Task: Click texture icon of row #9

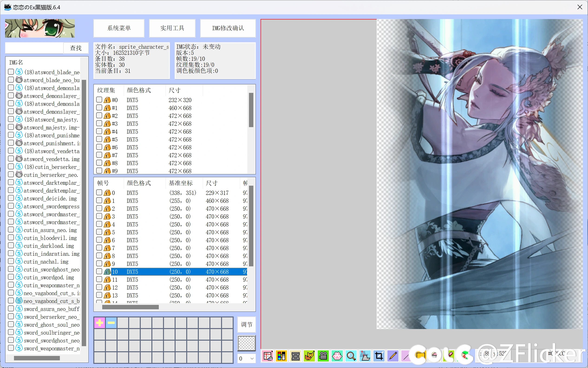Action: click(107, 171)
